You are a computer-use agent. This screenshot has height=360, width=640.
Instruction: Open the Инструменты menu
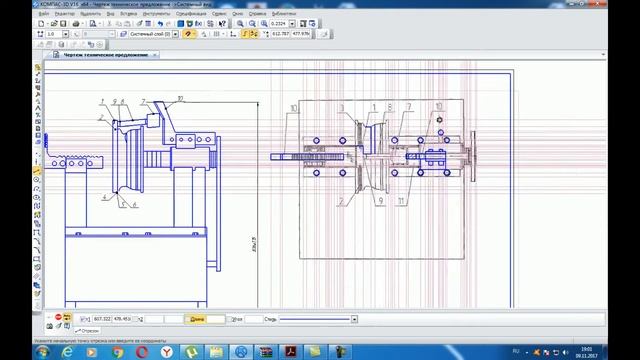point(156,13)
